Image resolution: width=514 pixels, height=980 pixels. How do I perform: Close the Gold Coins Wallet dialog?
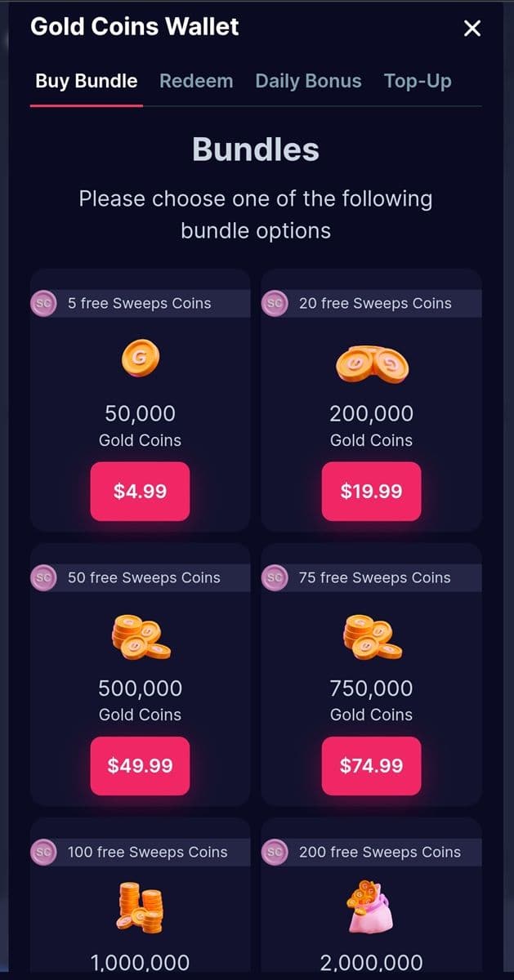[472, 27]
